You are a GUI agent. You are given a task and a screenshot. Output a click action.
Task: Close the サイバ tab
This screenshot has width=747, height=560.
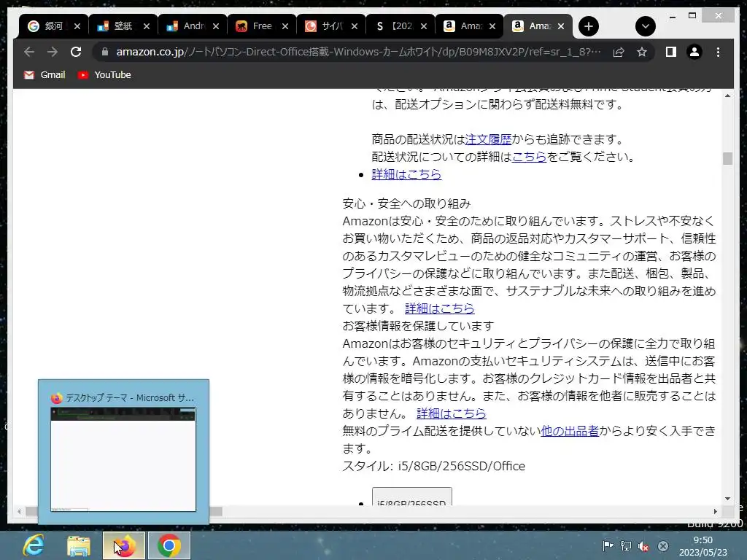pyautogui.click(x=354, y=26)
